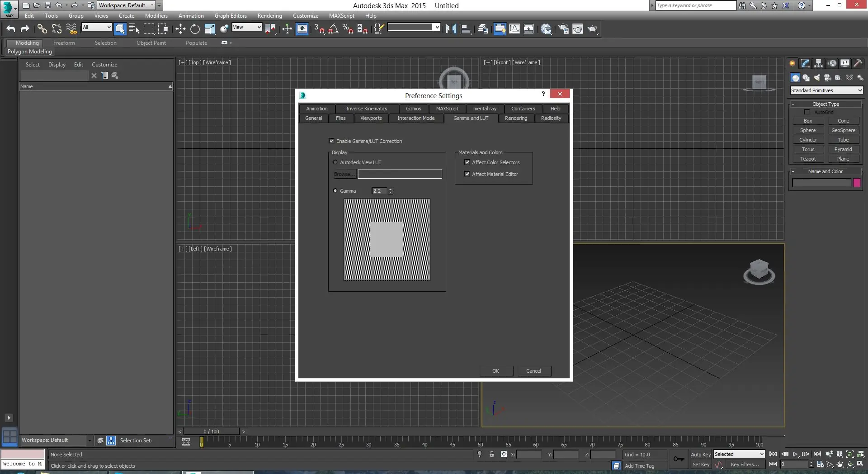The width and height of the screenshot is (868, 474).
Task: Open the Mirror tool
Action: [x=451, y=29]
